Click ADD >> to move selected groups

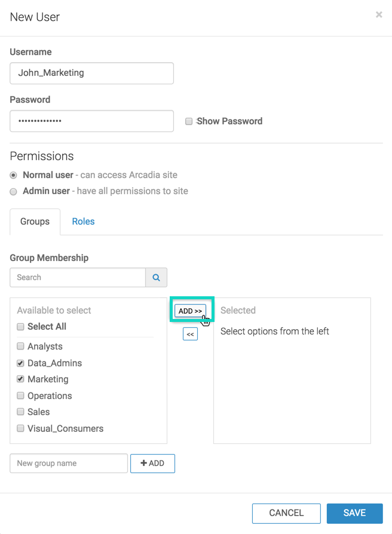click(x=190, y=311)
